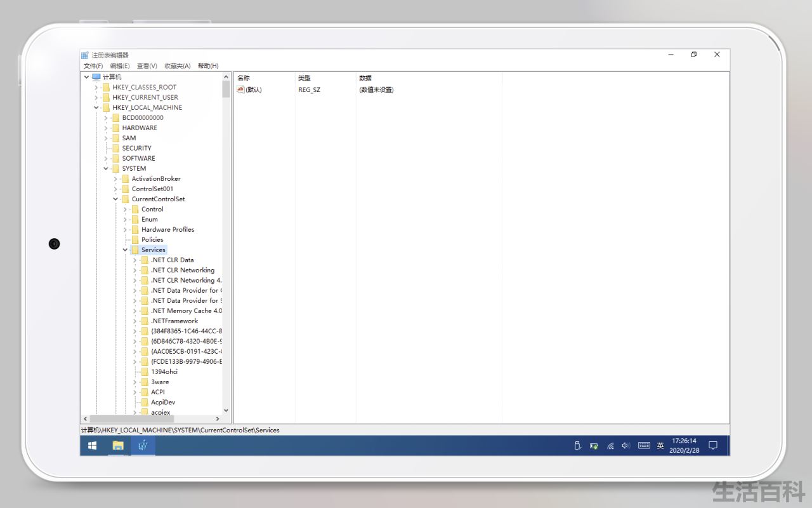812x508 pixels.
Task: Open the notification center icon
Action: click(x=712, y=446)
